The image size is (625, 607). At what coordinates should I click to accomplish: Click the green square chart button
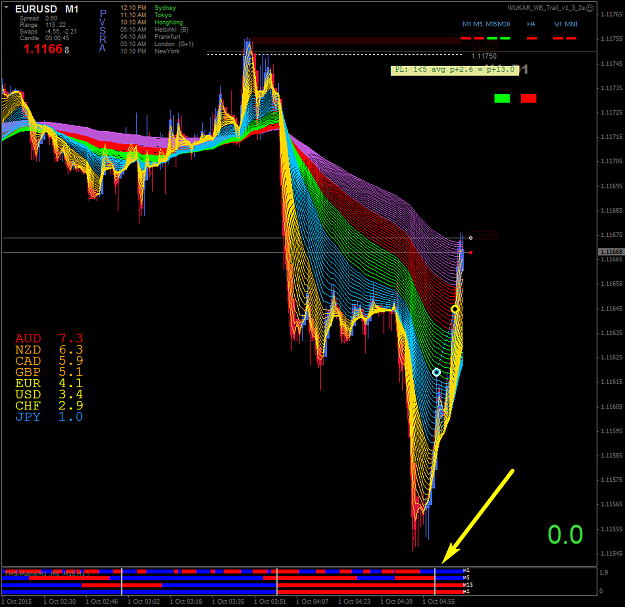[502, 98]
